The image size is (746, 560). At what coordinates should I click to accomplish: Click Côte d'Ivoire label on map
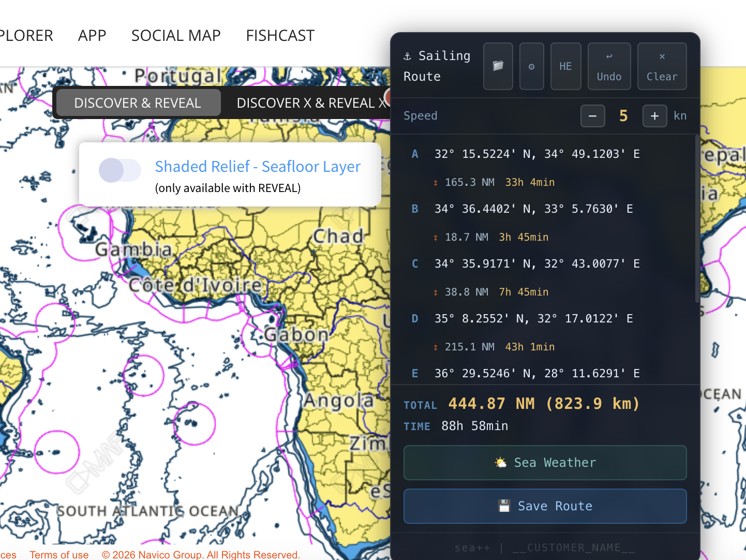[x=196, y=285]
